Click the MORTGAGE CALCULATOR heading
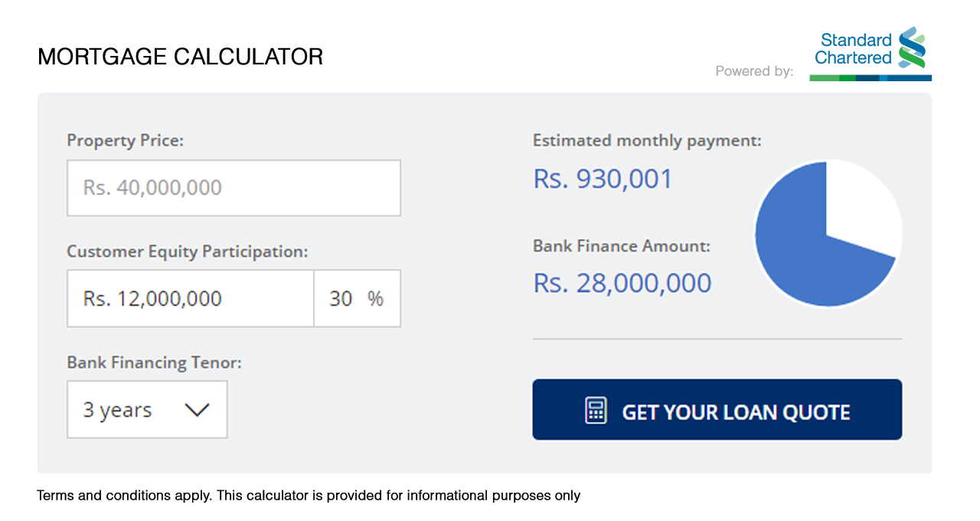Viewport: 980px width, 521px height. [x=181, y=57]
